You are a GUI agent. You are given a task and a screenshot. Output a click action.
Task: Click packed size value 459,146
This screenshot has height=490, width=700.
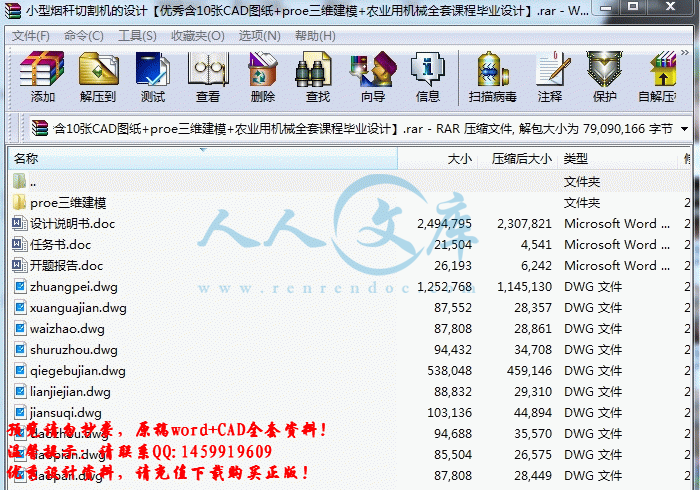[x=529, y=370]
